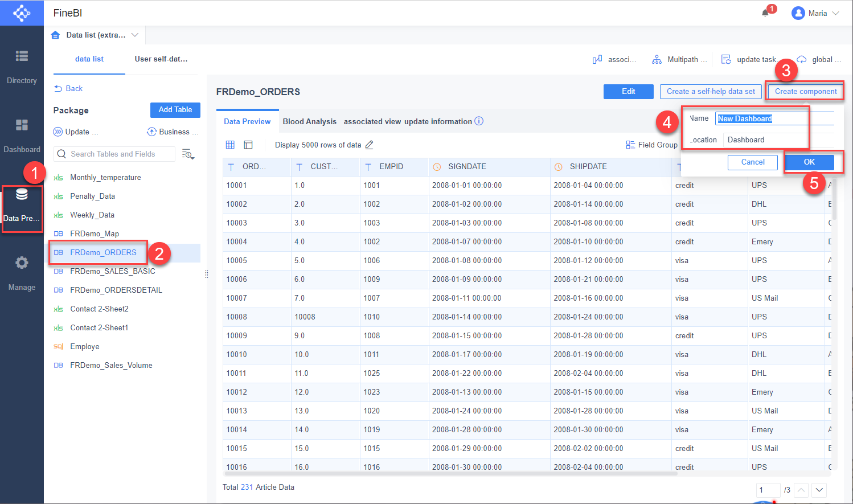
Task: Select Data Preparation in the sidebar
Action: (x=22, y=203)
